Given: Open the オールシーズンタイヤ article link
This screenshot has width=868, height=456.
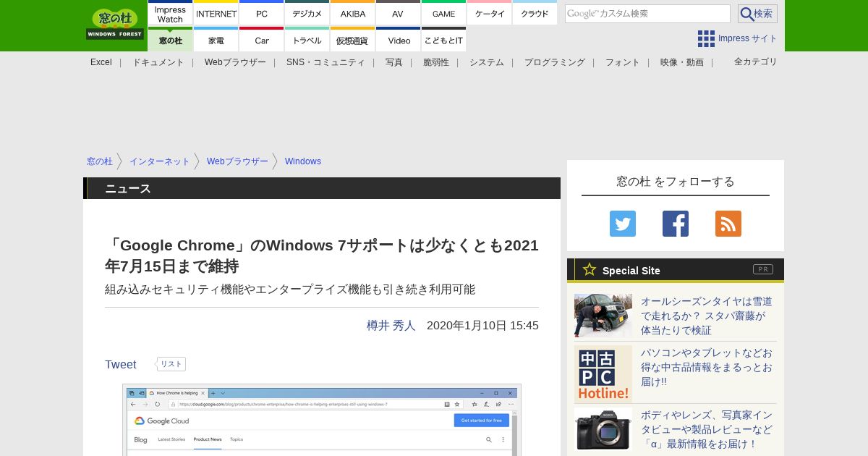Looking at the screenshot, I should pyautogui.click(x=707, y=316).
